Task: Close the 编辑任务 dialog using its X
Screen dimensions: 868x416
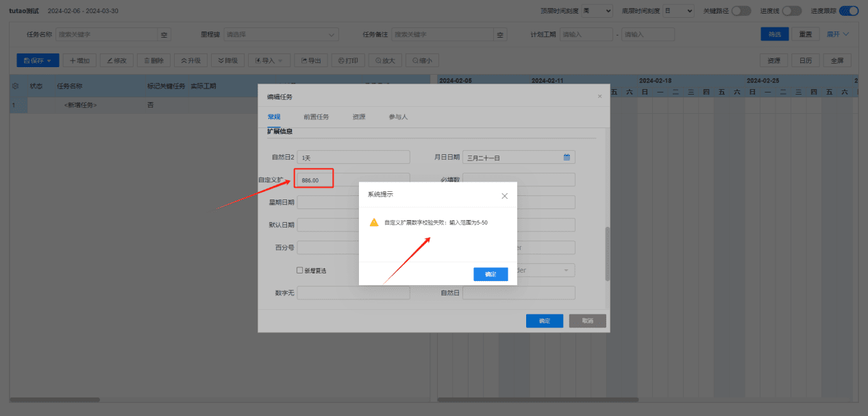Action: click(x=600, y=97)
